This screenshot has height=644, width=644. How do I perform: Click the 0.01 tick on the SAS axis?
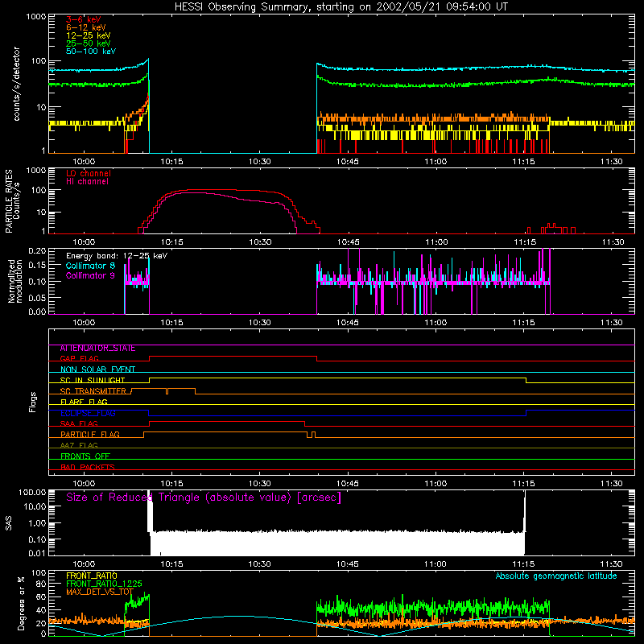pos(37,553)
